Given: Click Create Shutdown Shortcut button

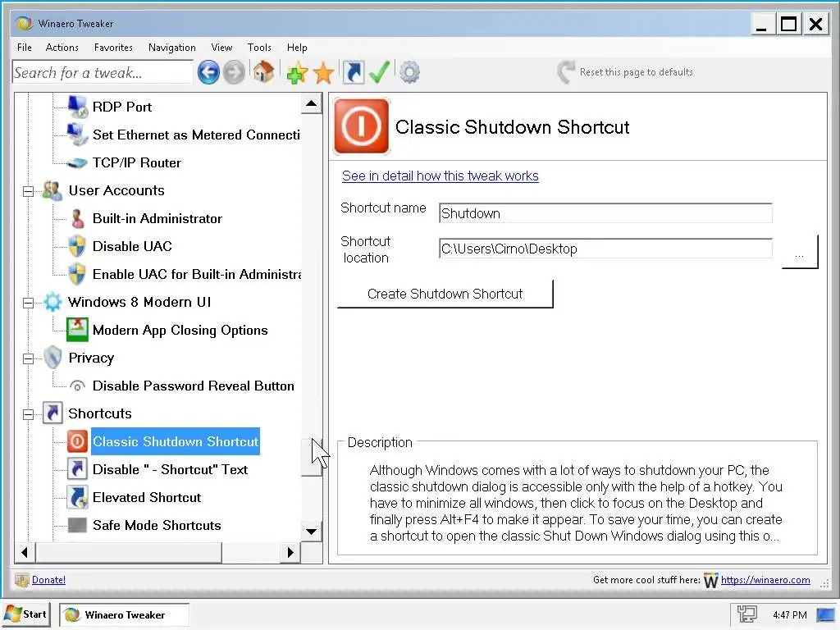Looking at the screenshot, I should 445,294.
